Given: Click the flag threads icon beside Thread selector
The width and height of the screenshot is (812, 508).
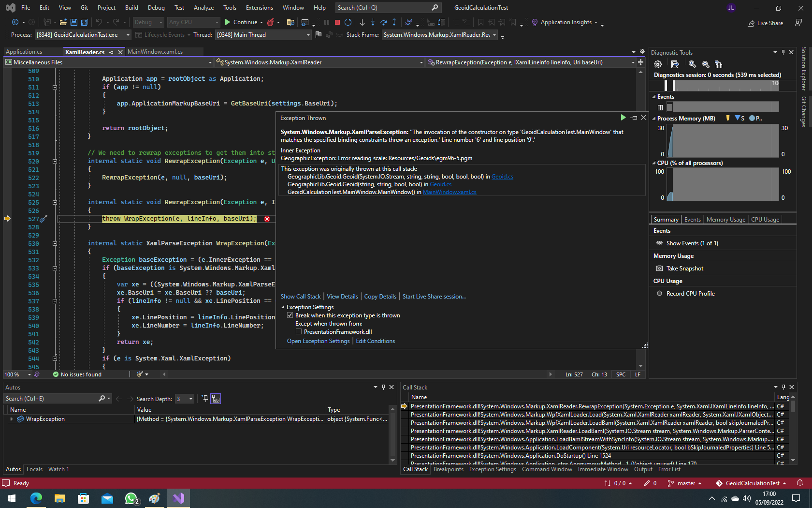Looking at the screenshot, I should pyautogui.click(x=318, y=35).
